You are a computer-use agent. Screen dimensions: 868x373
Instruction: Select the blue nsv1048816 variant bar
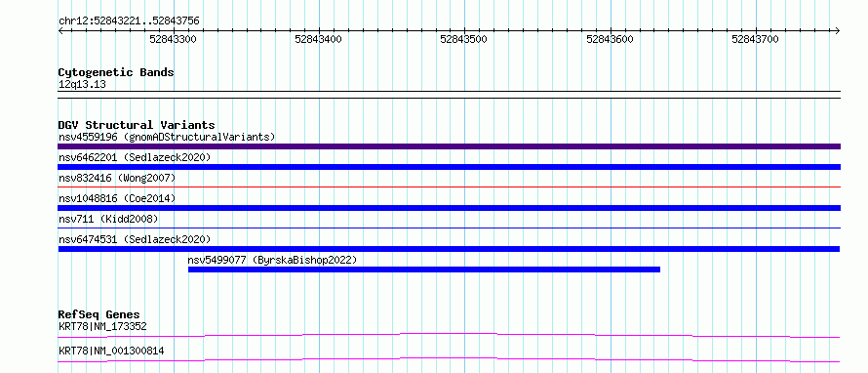pyautogui.click(x=449, y=208)
